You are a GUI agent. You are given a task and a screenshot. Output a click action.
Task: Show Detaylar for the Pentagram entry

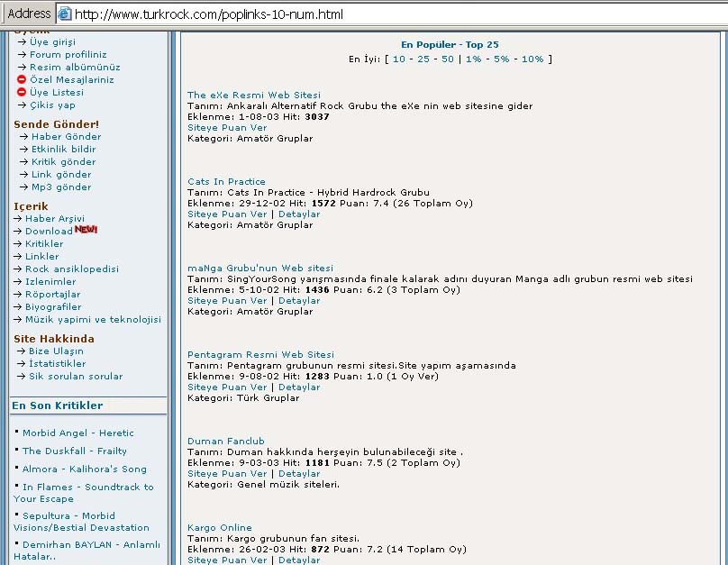[299, 387]
